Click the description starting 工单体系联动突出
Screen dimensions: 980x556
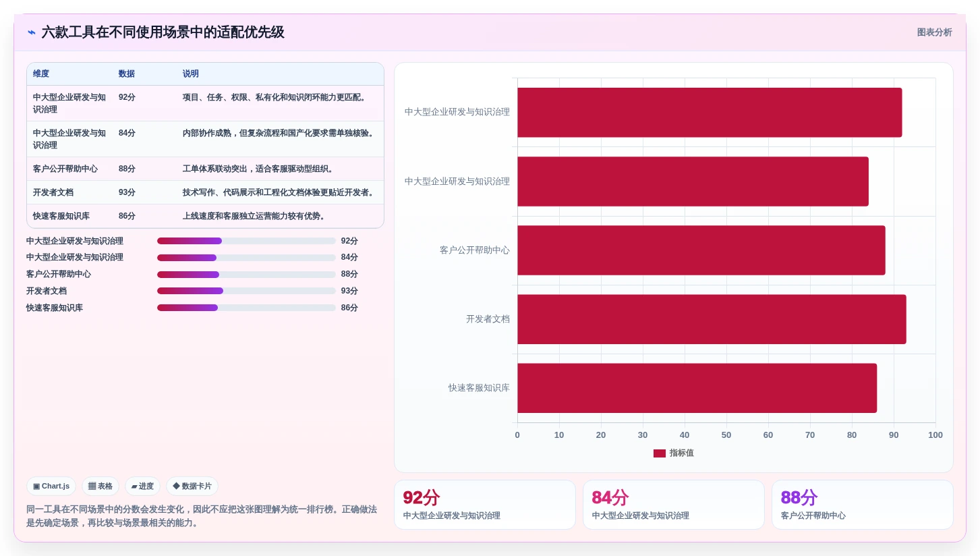[x=260, y=169]
